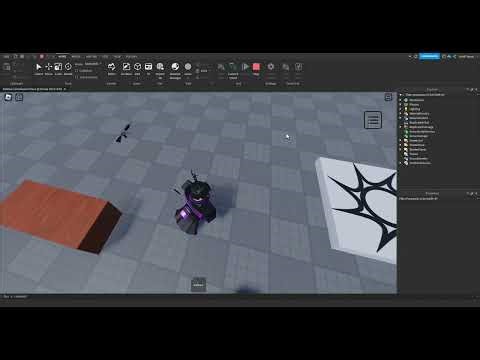
Task: Click the resume play arrow icon
Action: pos(245,67)
